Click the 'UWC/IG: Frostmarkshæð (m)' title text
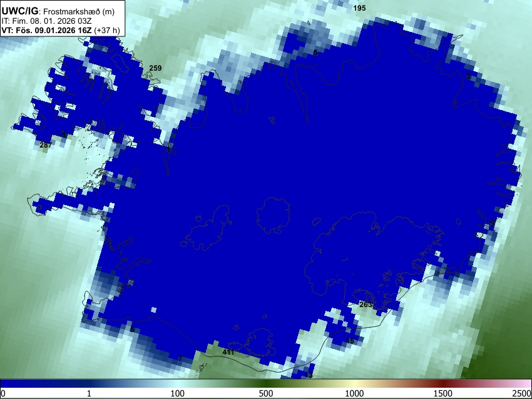The image size is (532, 399). [x=58, y=11]
